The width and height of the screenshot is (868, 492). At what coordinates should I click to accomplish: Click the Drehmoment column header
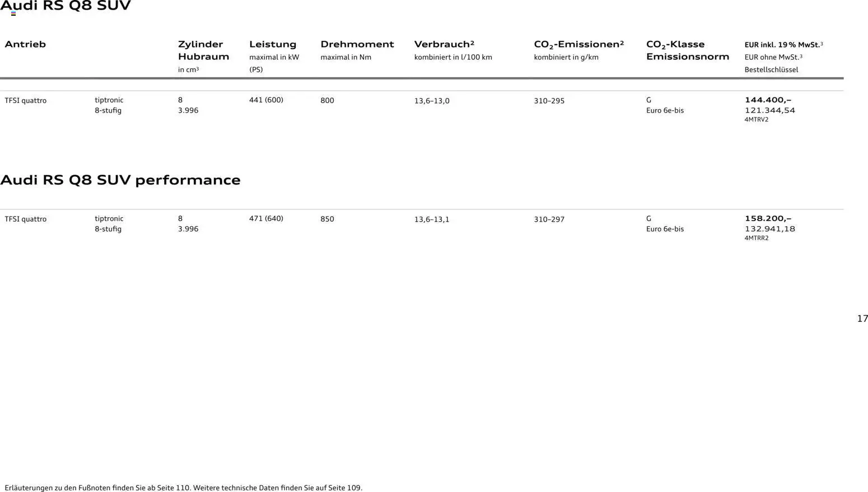357,44
